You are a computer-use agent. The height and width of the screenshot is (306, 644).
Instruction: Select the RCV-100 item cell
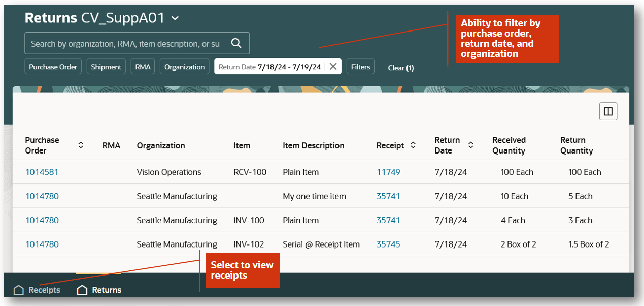point(250,172)
